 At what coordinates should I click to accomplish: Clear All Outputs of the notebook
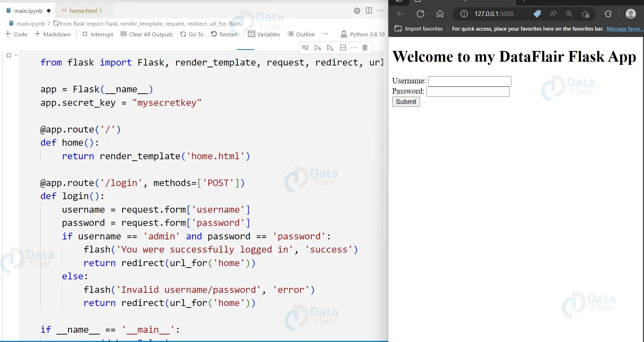[146, 34]
